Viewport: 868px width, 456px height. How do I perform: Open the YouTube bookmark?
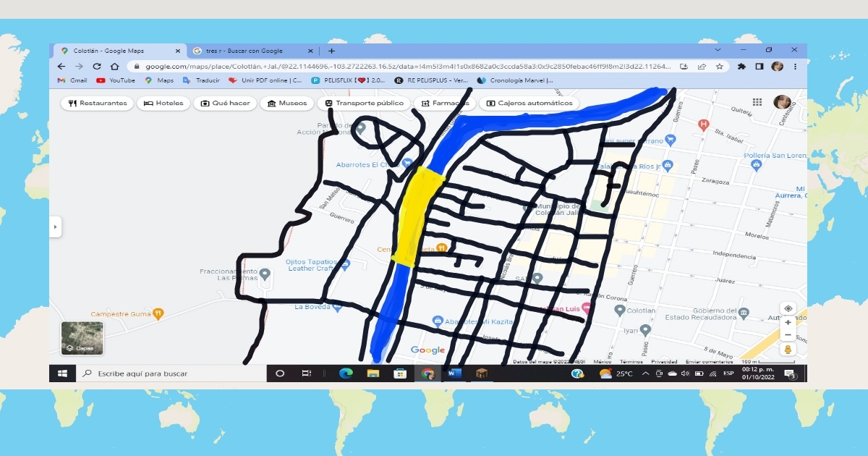[x=116, y=80]
